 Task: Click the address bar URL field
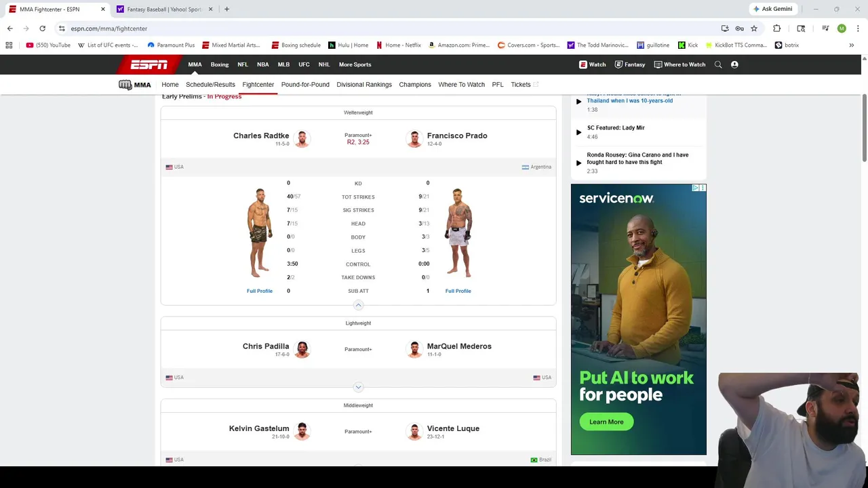387,28
